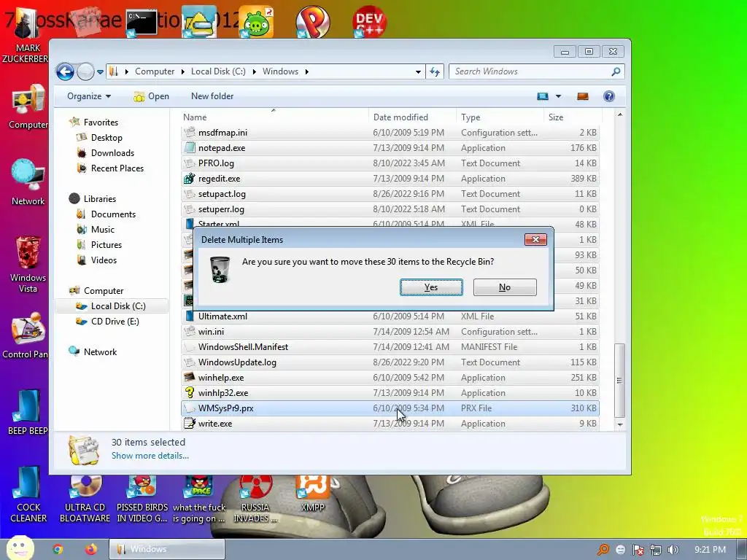Select the write.exe file icon
This screenshot has height=560, width=747.
point(190,424)
